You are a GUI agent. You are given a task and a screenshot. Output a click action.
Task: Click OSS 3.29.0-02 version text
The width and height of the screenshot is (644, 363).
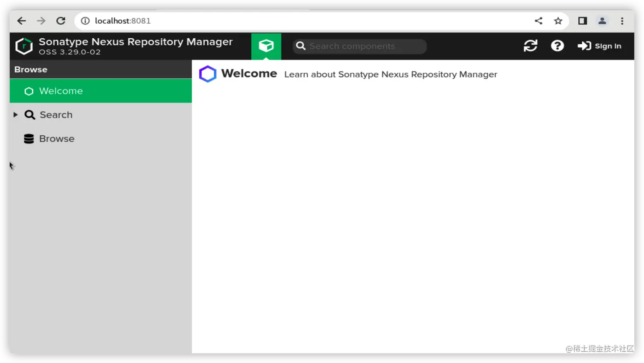pos(70,52)
